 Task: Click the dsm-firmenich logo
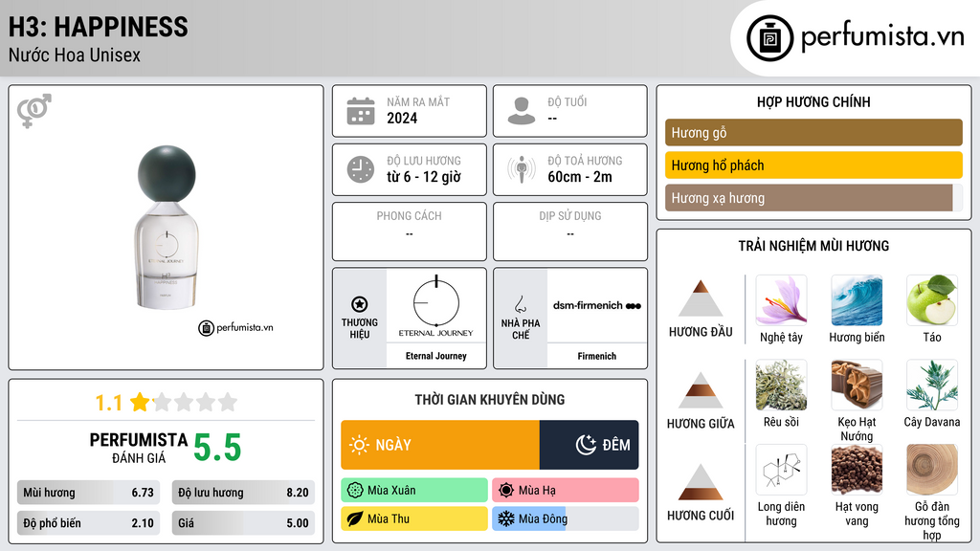coord(597,305)
